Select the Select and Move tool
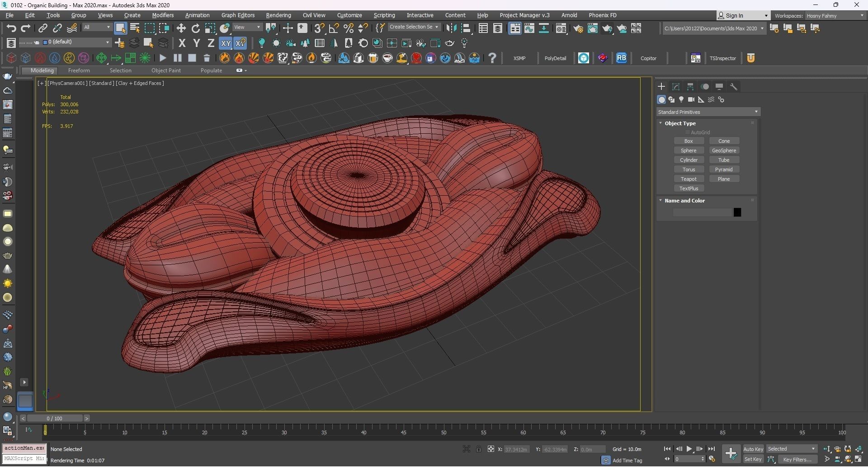This screenshot has width=868, height=470. [181, 28]
